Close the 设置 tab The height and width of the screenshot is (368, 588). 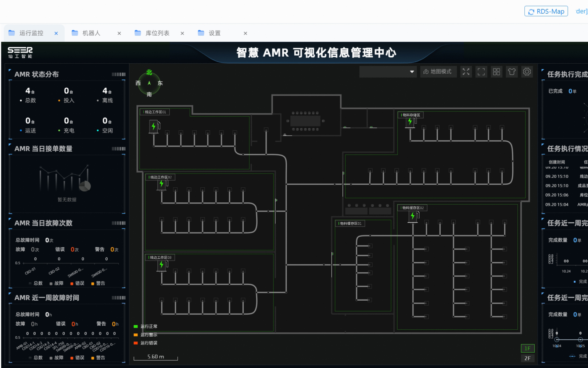[x=245, y=33]
